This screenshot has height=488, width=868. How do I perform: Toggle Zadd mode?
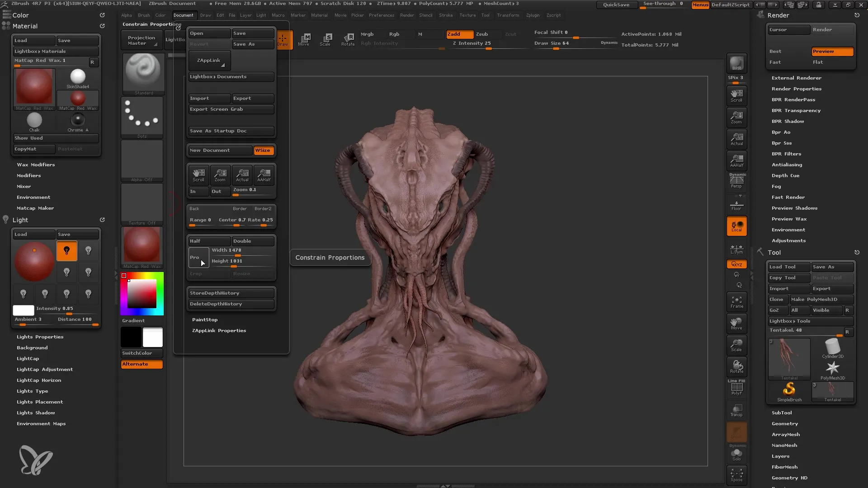tap(460, 34)
